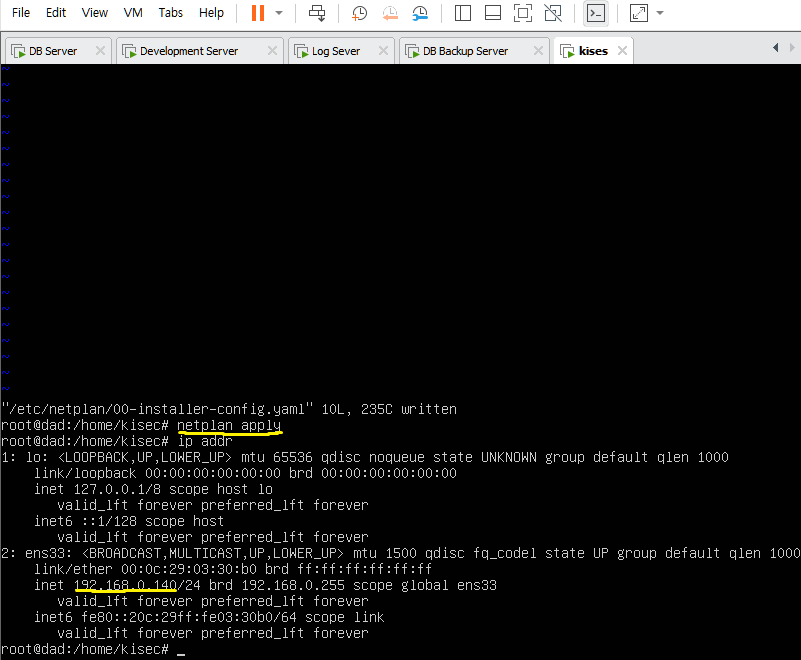801x660 pixels.
Task: Toggle the console view icon
Action: [596, 13]
